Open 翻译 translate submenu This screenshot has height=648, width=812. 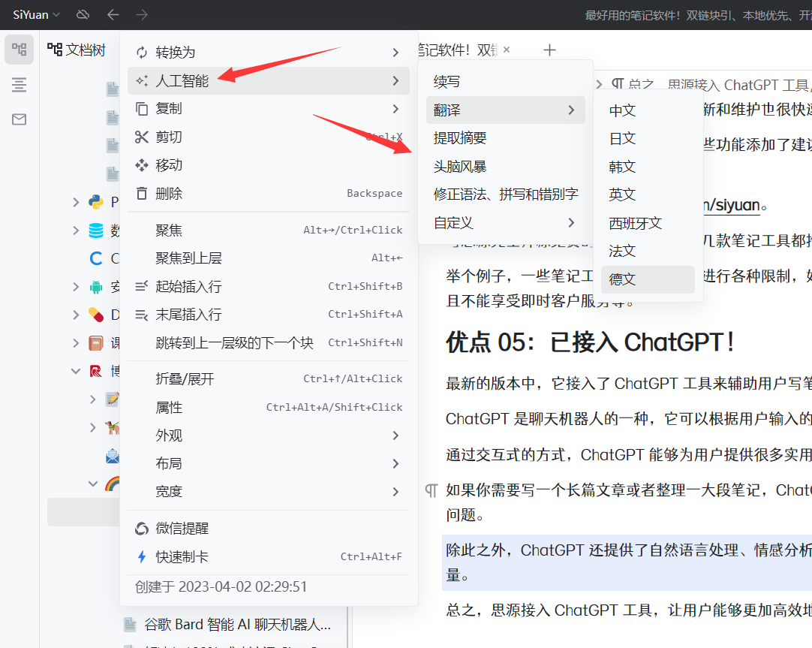pos(505,110)
